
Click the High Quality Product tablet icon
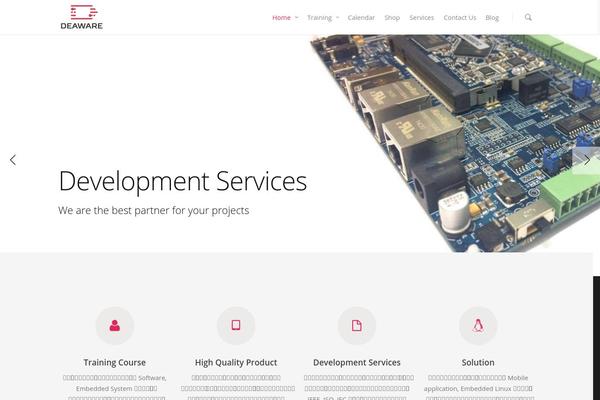tap(236, 325)
